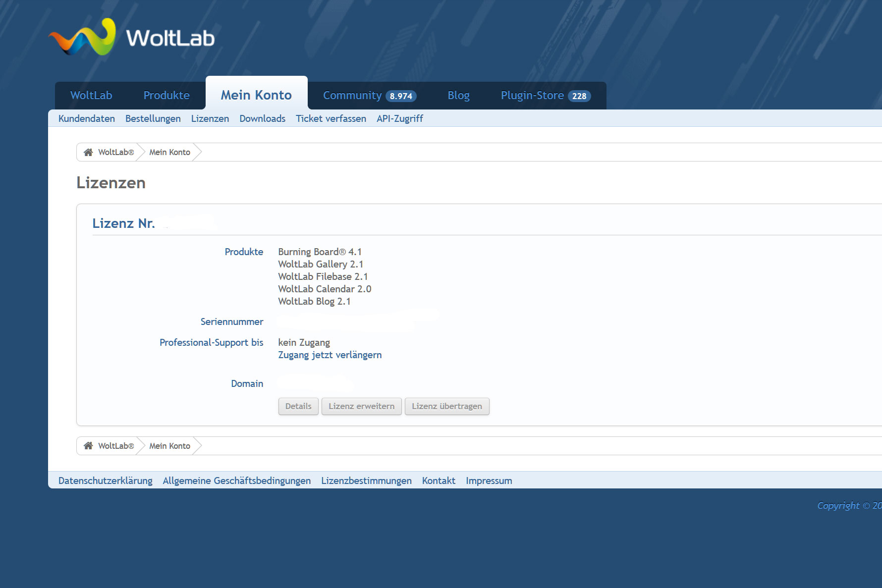
Task: Click the Community 8.974 count badge
Action: coord(400,96)
